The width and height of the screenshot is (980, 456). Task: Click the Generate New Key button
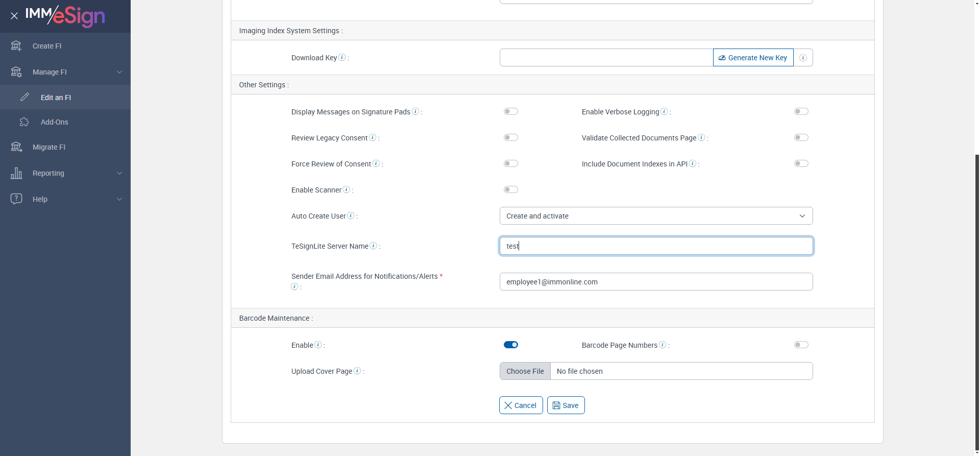tap(753, 58)
